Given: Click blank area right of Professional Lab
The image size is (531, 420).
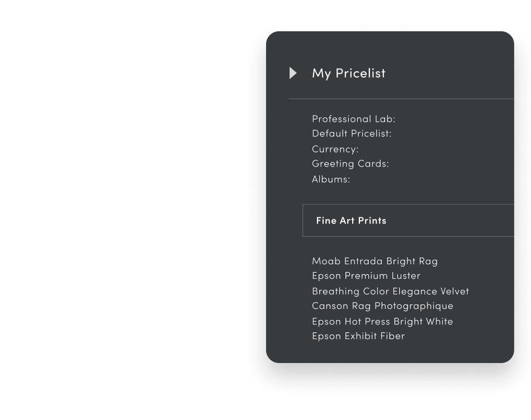Looking at the screenshot, I should [x=453, y=119].
